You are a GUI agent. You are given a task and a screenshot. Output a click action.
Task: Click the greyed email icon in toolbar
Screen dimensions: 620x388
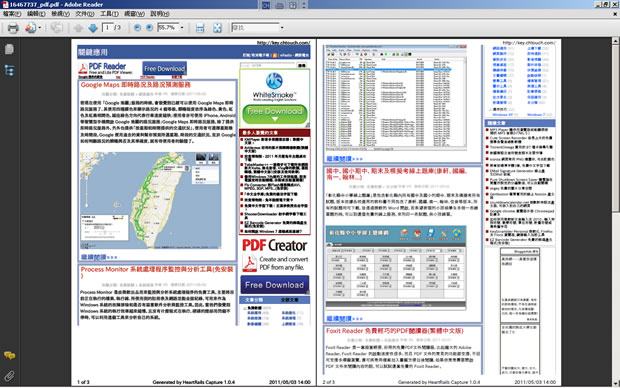tap(57, 28)
